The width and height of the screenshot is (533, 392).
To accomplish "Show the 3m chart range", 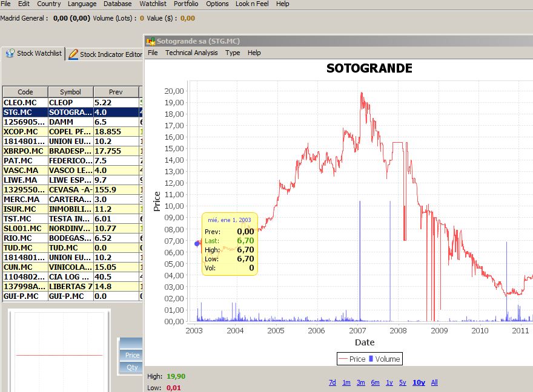I will [360, 382].
